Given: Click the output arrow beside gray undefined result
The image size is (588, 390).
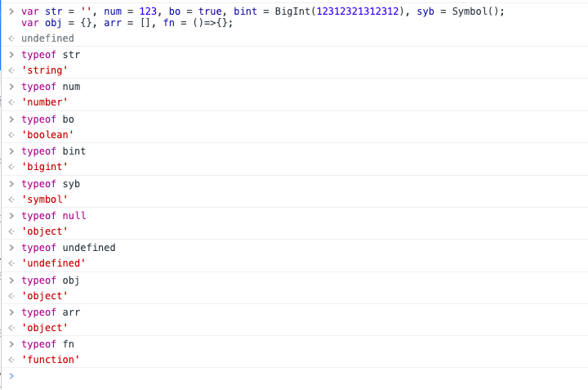Looking at the screenshot, I should [x=11, y=38].
